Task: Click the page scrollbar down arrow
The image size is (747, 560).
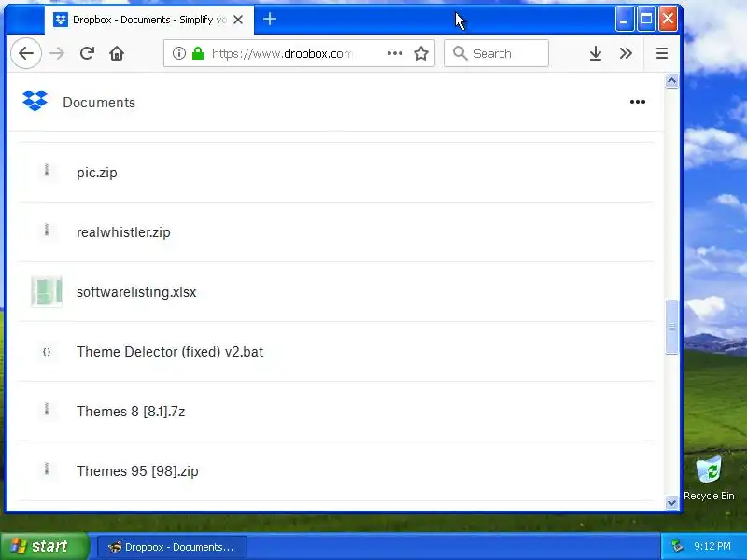Action: pyautogui.click(x=671, y=502)
